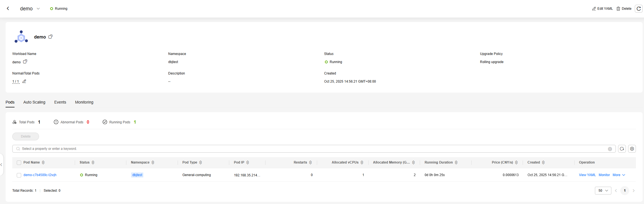Click Edit YAML button

click(602, 9)
